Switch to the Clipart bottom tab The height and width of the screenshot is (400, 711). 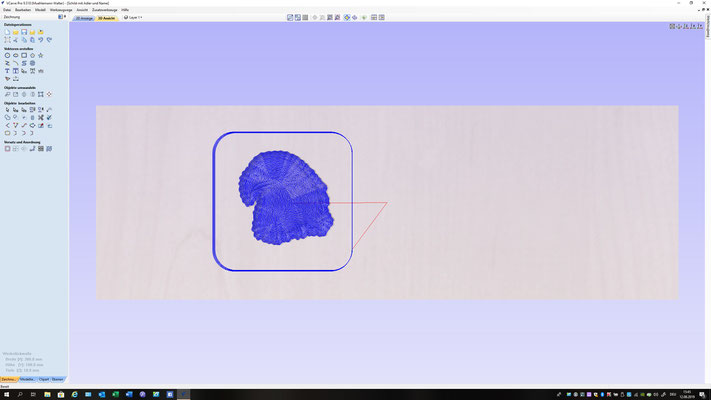tap(44, 379)
